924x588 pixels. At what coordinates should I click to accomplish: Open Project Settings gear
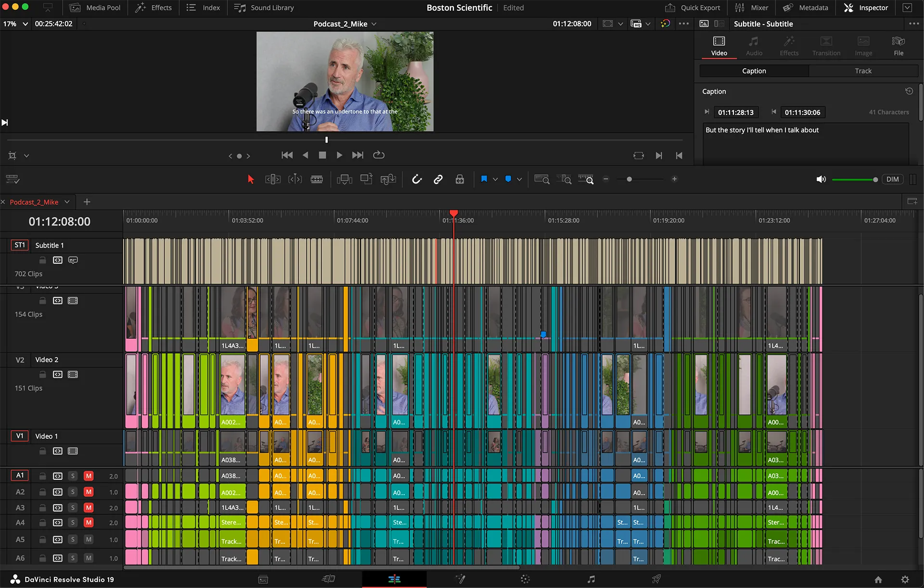[x=905, y=579]
